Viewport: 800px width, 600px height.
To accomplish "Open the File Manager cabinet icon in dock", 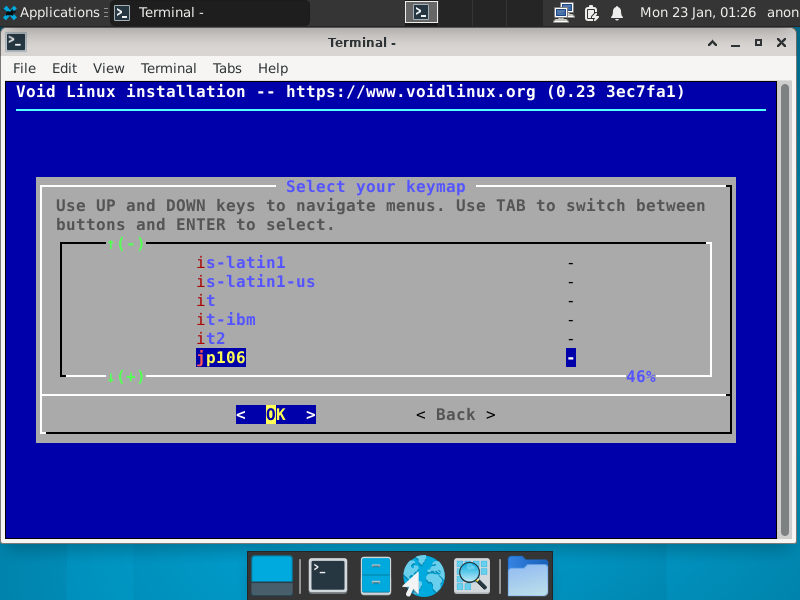I will [x=376, y=576].
